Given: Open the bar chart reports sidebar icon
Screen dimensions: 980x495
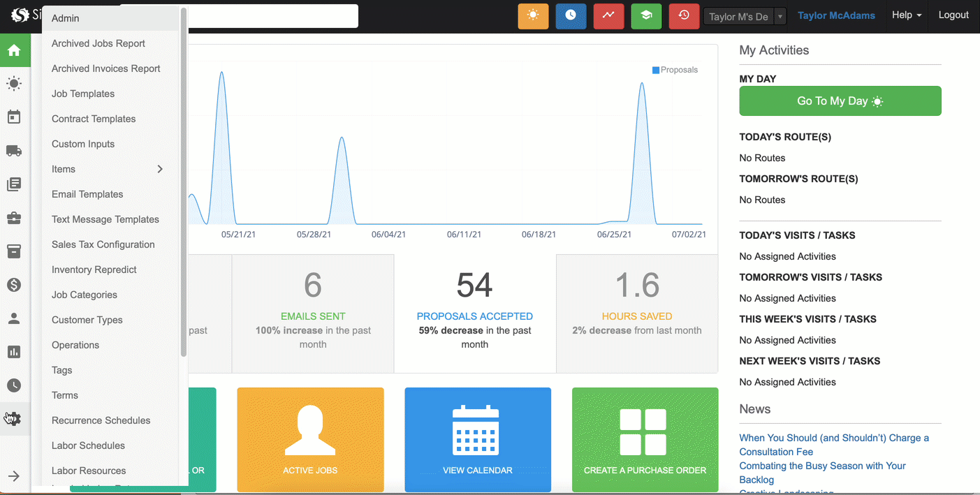Looking at the screenshot, I should click(14, 352).
